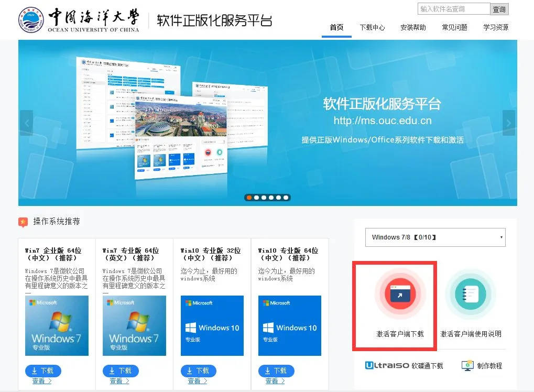Open the 常见问题 menu item
The width and height of the screenshot is (534, 392).
[455, 28]
